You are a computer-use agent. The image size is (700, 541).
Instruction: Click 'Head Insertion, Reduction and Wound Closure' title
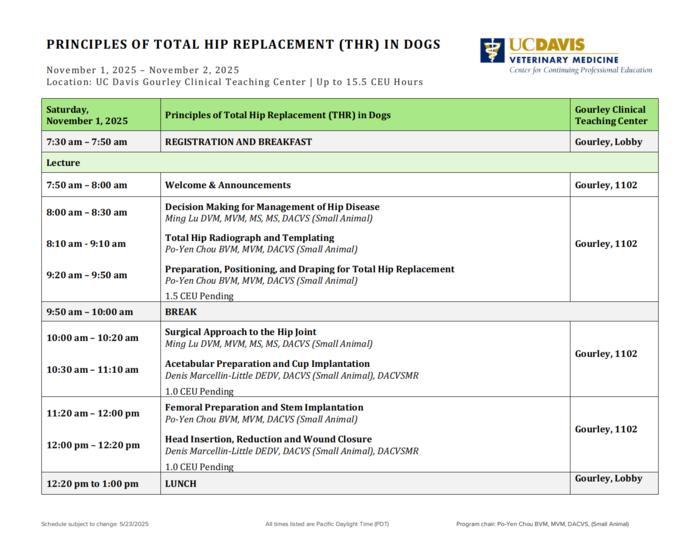click(x=268, y=439)
